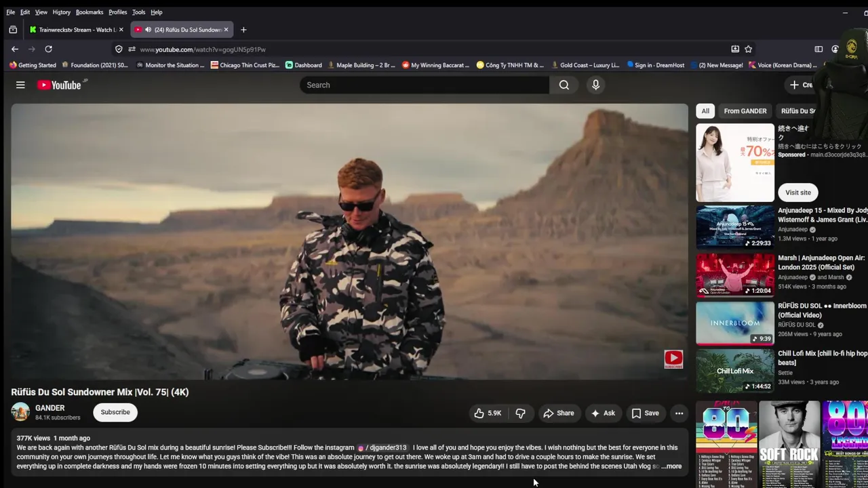Open the View menu
868x488 pixels.
pyautogui.click(x=41, y=12)
